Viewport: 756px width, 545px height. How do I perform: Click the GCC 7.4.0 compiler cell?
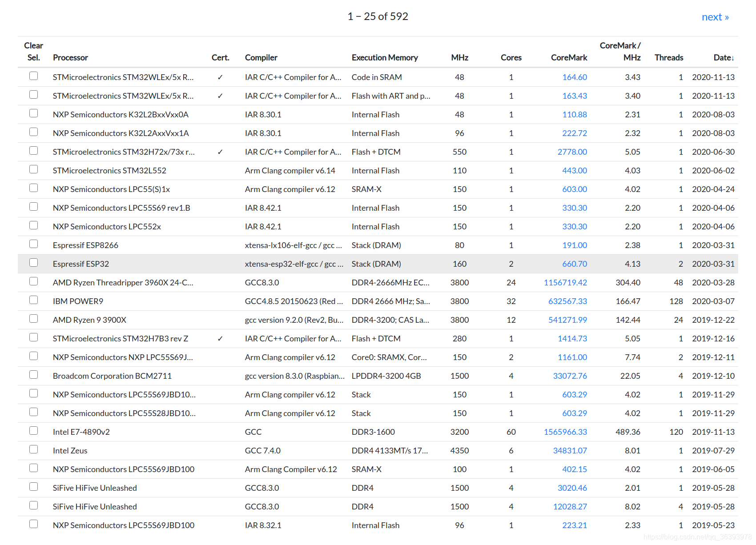pos(263,450)
